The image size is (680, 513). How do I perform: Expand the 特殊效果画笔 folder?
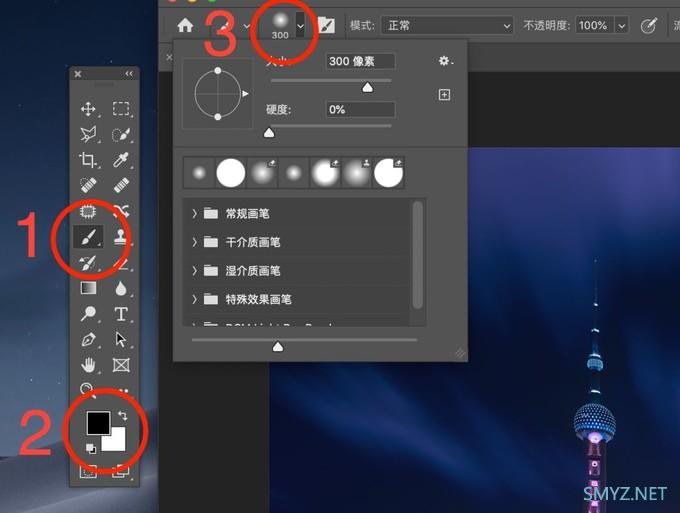[194, 299]
